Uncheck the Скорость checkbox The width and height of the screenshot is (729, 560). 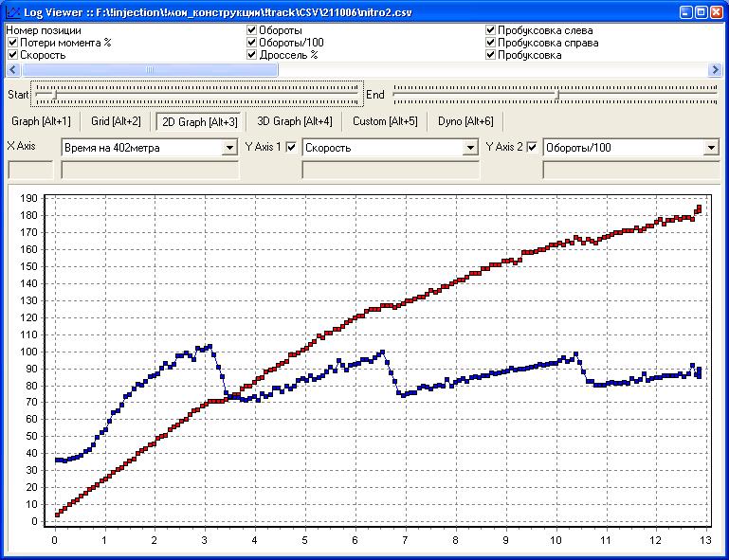tap(12, 55)
